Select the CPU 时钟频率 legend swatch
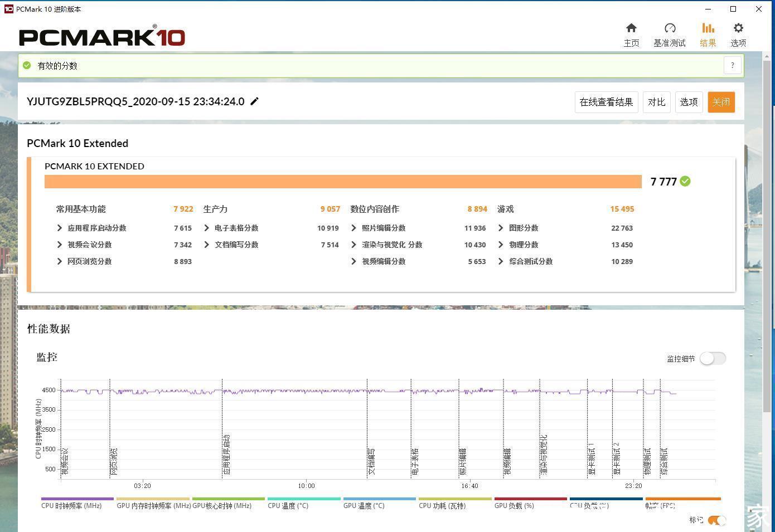This screenshot has height=532, width=775. (77, 499)
